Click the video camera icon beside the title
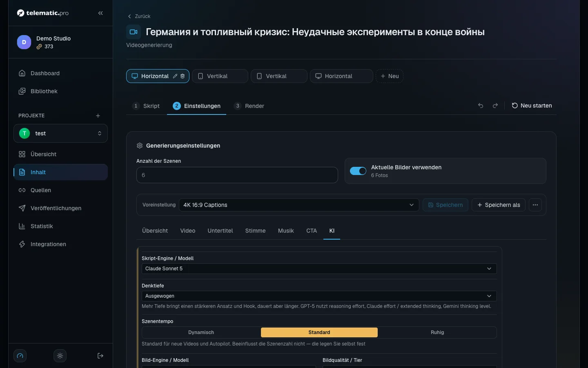588x368 pixels. coord(134,32)
